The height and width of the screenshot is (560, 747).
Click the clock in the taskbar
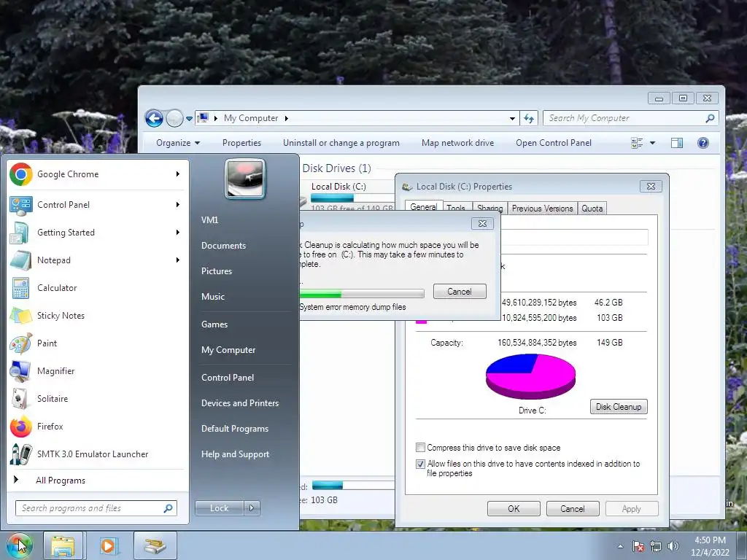710,546
